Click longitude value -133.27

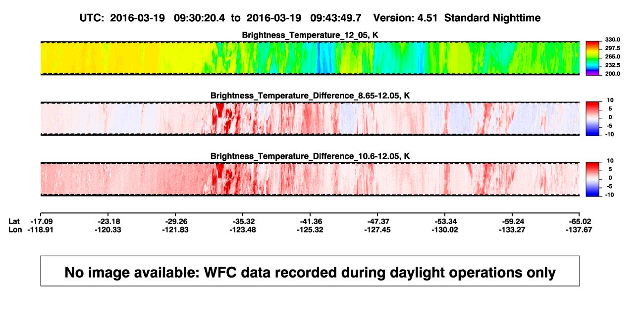tap(512, 230)
